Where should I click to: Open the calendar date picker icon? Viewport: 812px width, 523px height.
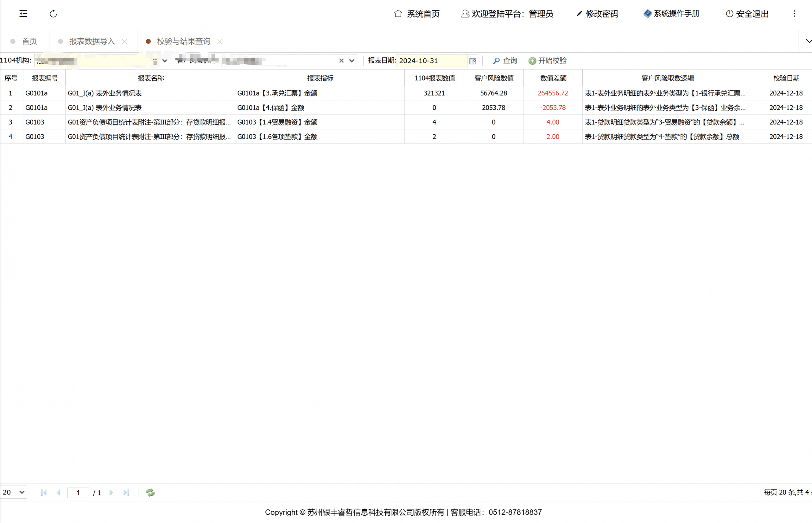click(472, 61)
